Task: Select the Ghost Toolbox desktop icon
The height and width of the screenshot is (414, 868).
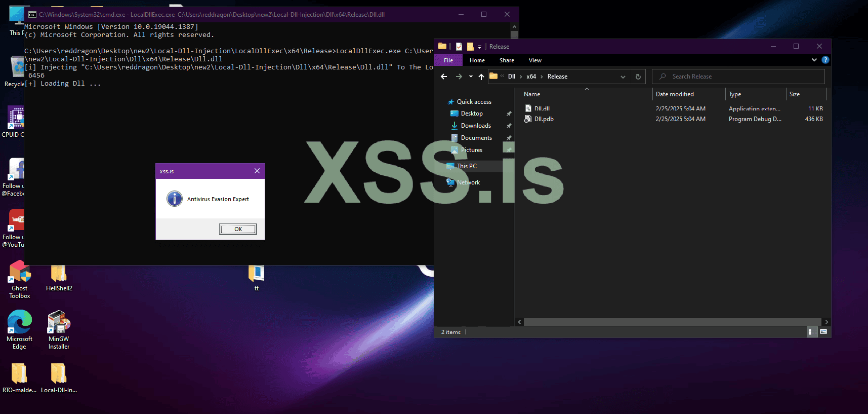Action: 20,280
